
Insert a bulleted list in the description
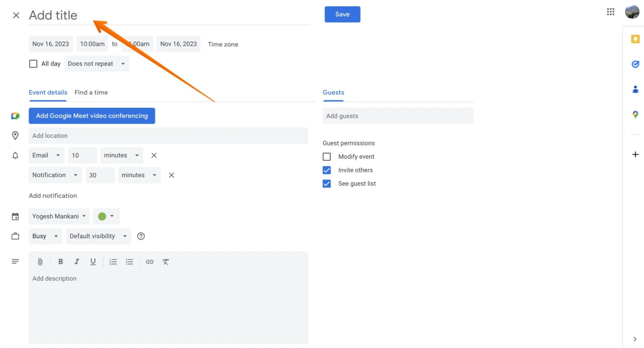point(129,262)
